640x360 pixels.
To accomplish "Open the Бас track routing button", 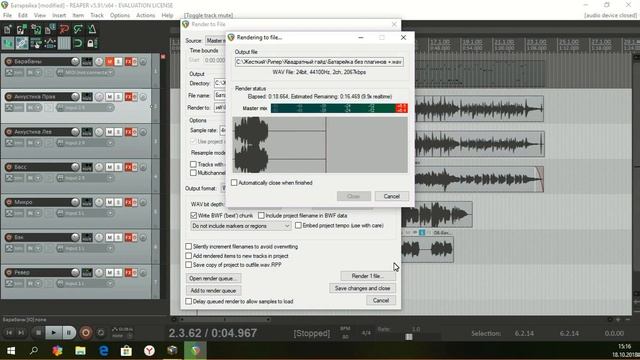I will click(87, 167).
